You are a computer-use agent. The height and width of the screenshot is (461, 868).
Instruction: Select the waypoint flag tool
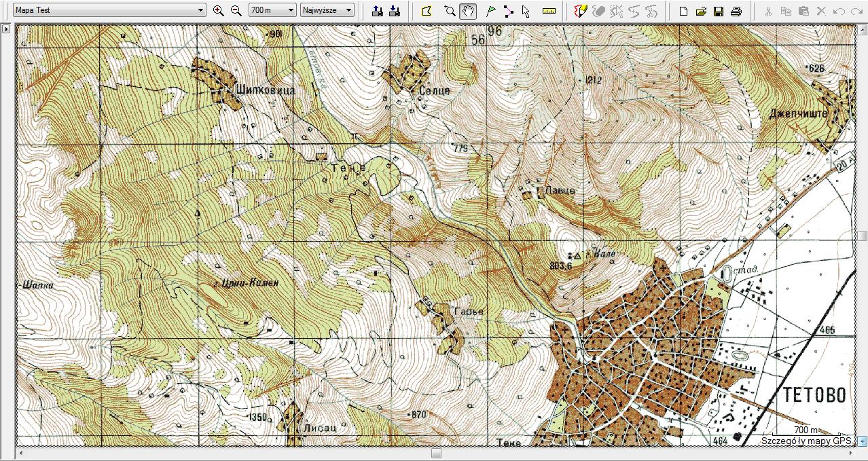click(490, 11)
